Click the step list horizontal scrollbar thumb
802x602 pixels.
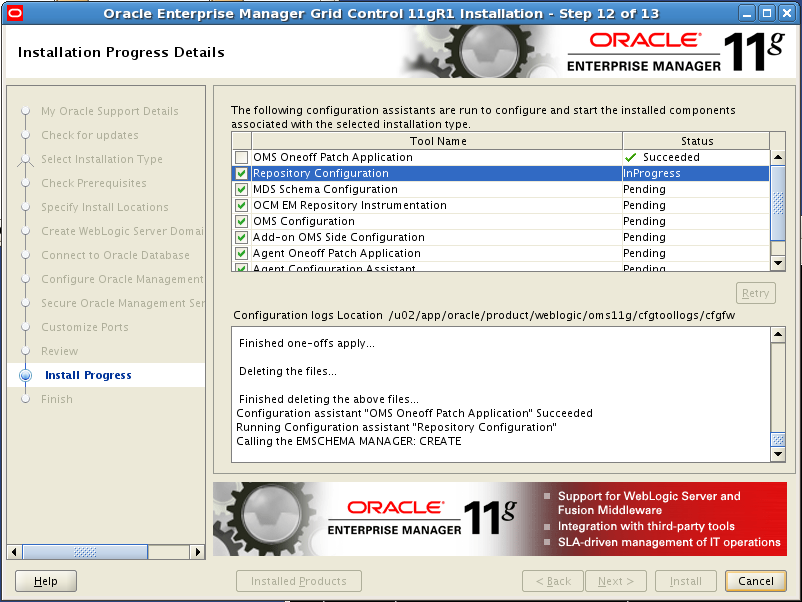85,552
